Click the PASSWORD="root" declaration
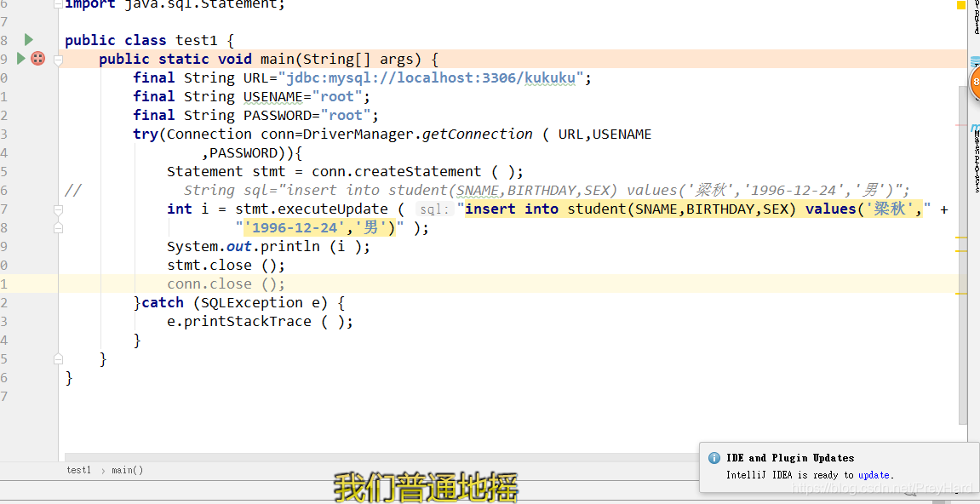 coord(256,115)
